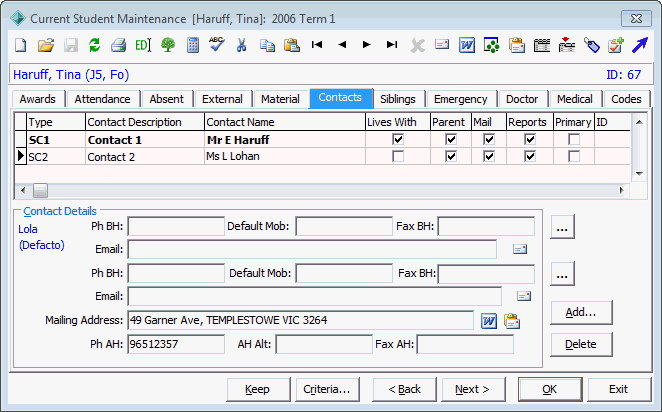The height and width of the screenshot is (412, 662).
Task: Click the grid scroll right arrow
Action: coord(621,191)
